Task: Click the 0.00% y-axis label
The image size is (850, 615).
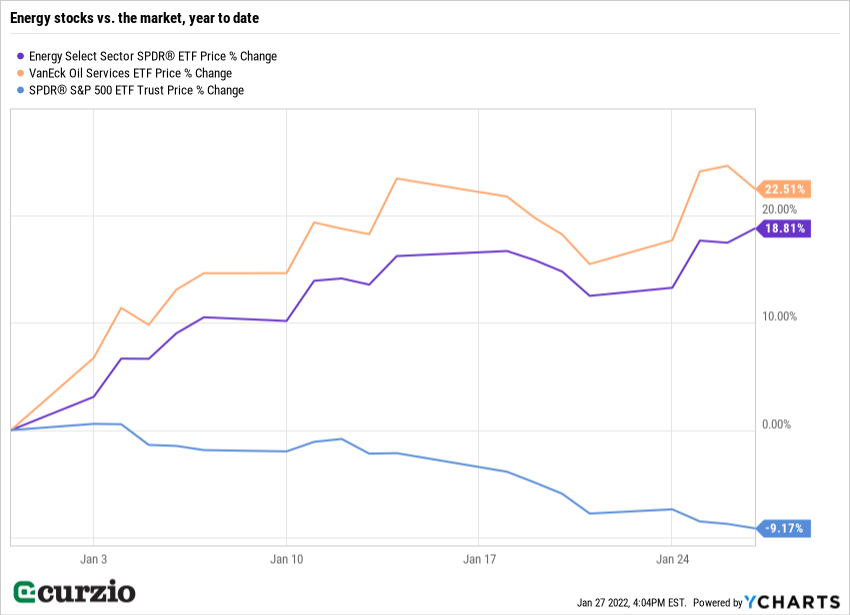Action: 776,425
